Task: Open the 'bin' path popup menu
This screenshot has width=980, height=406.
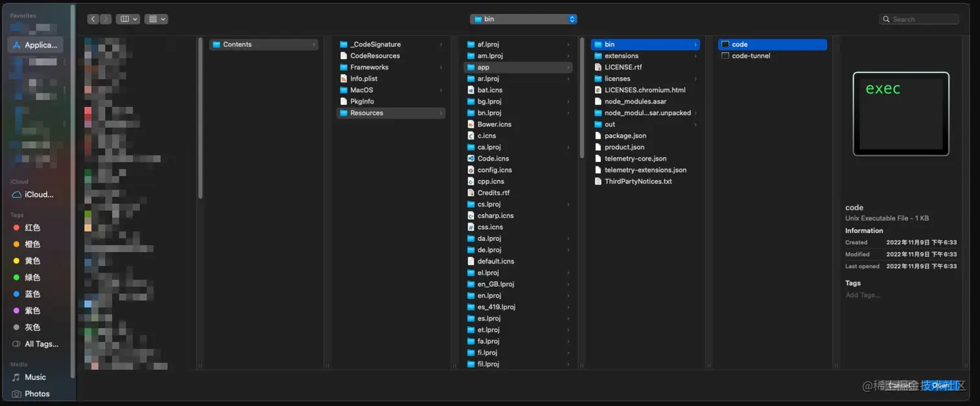Action: (524, 19)
